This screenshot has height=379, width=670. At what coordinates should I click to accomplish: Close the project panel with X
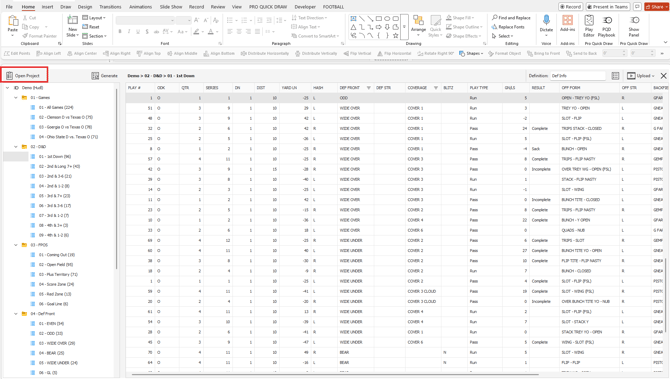(663, 76)
